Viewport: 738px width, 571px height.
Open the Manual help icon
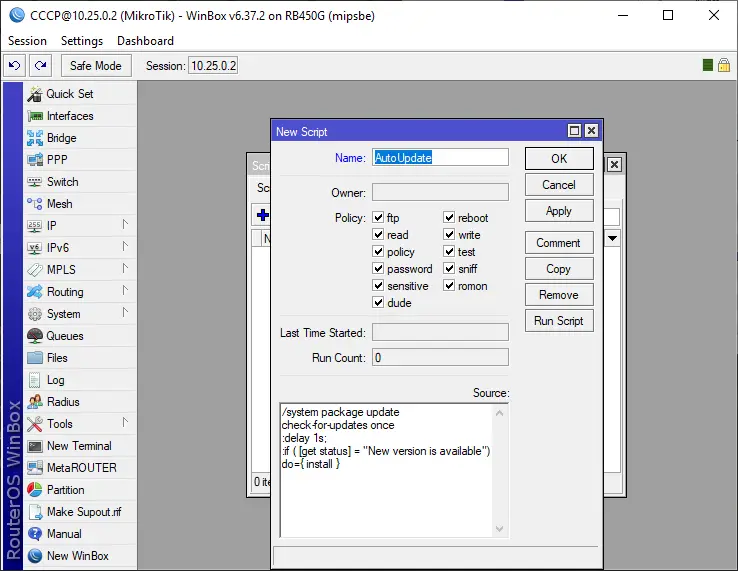point(35,534)
